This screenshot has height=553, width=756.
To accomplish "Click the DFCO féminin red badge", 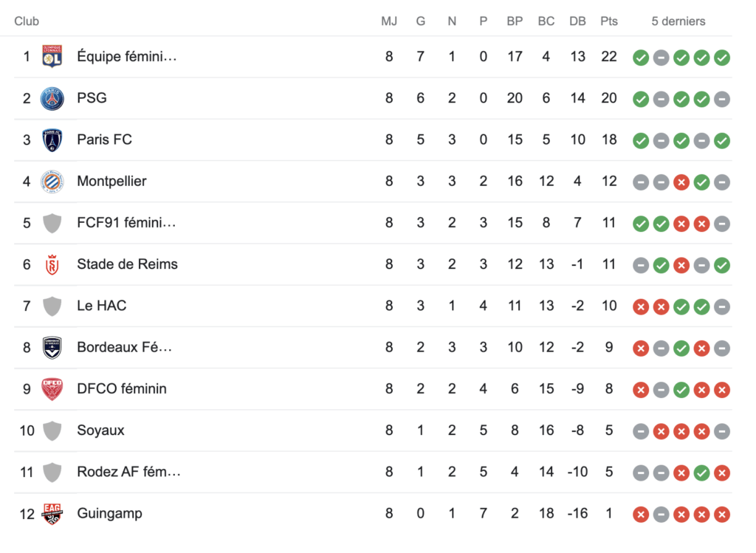I will [x=52, y=389].
